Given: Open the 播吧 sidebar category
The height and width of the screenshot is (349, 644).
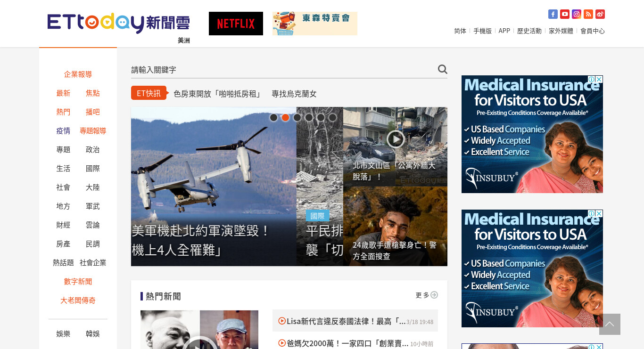Looking at the screenshot, I should (x=93, y=112).
